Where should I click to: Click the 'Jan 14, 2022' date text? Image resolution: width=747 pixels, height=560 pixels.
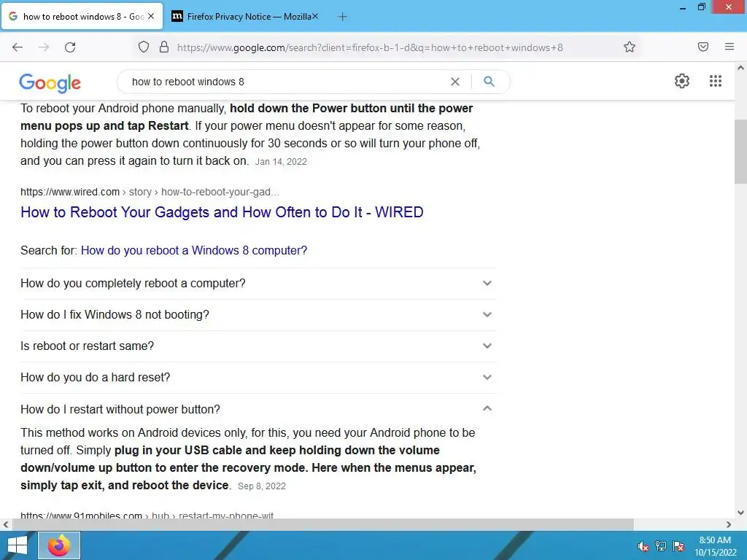pyautogui.click(x=281, y=162)
